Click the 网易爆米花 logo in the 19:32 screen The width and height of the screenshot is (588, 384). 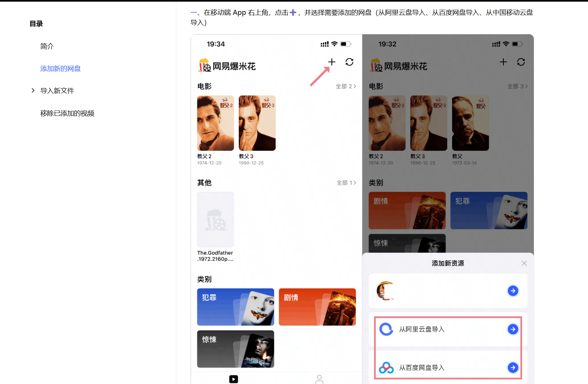[399, 66]
